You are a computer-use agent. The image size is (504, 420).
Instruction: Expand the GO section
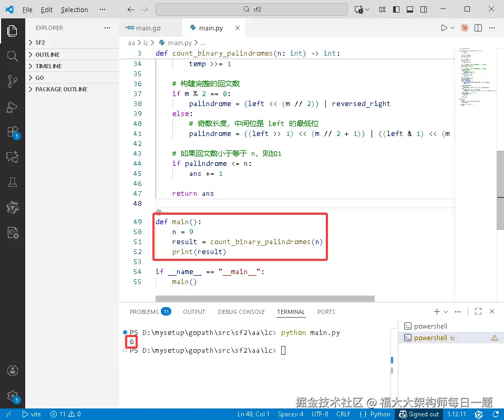click(73, 78)
